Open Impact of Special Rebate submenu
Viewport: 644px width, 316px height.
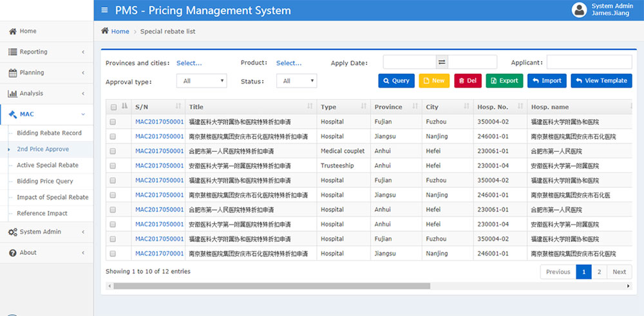coord(53,197)
